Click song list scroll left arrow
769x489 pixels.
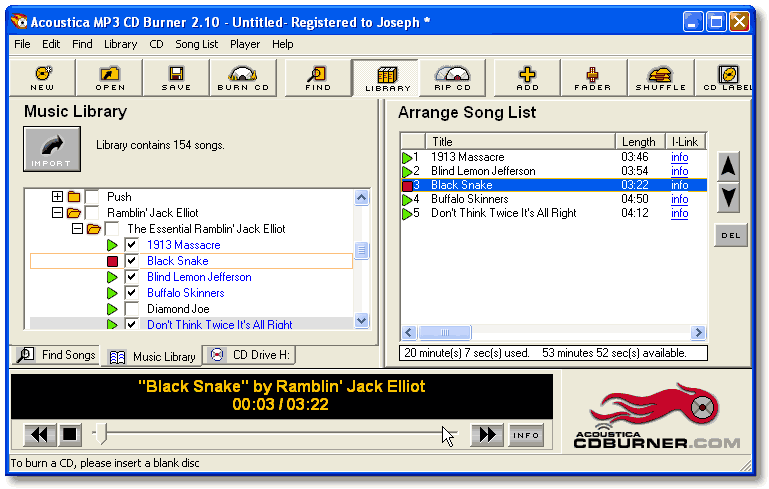click(x=409, y=333)
